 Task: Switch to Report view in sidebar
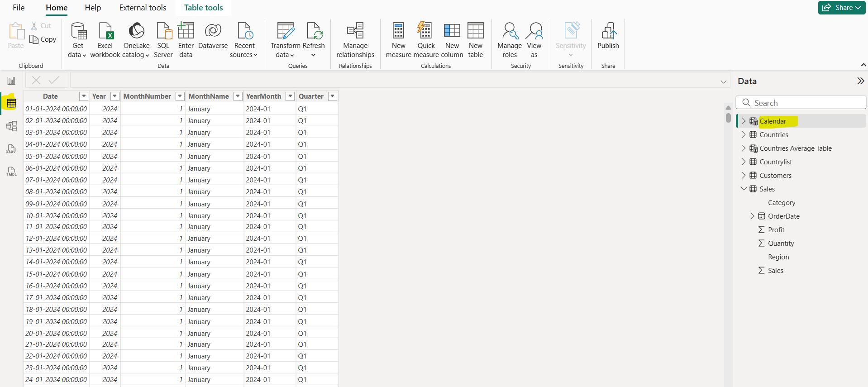(x=11, y=81)
